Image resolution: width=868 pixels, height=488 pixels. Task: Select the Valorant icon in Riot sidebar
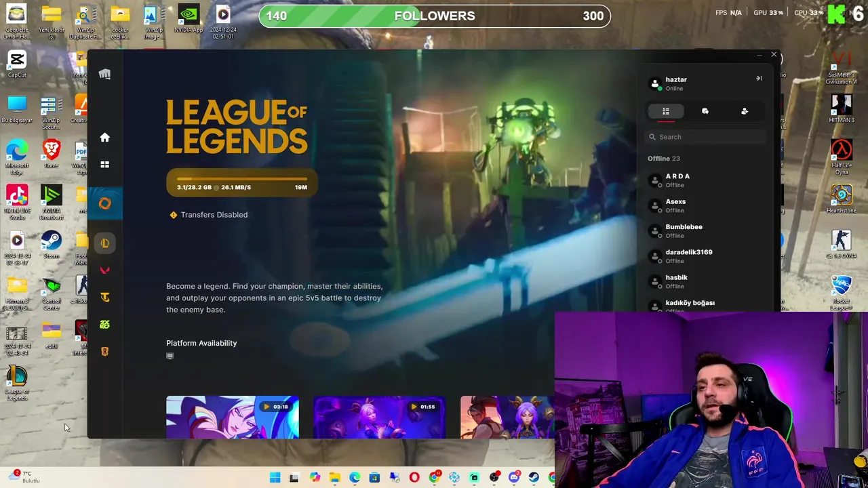(x=104, y=270)
